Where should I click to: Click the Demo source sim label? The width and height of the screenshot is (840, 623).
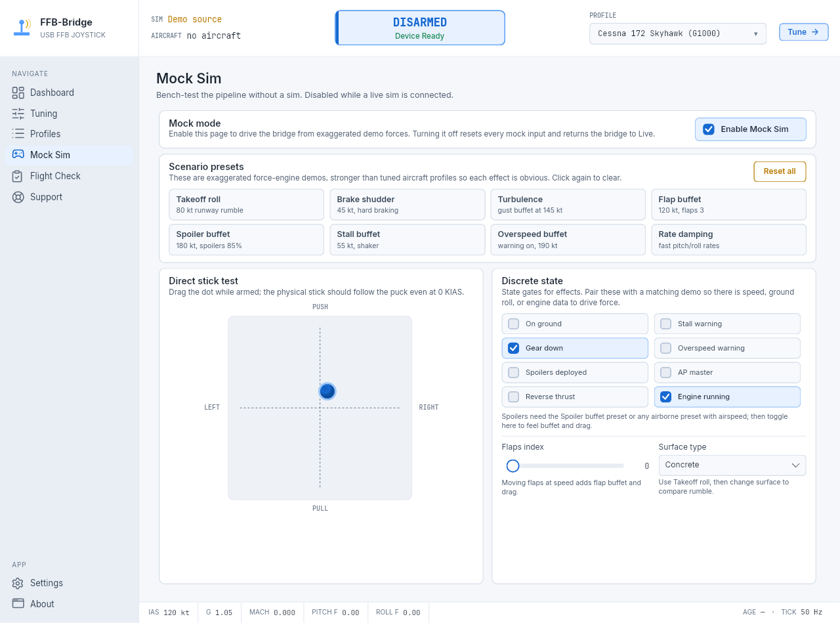coord(195,20)
